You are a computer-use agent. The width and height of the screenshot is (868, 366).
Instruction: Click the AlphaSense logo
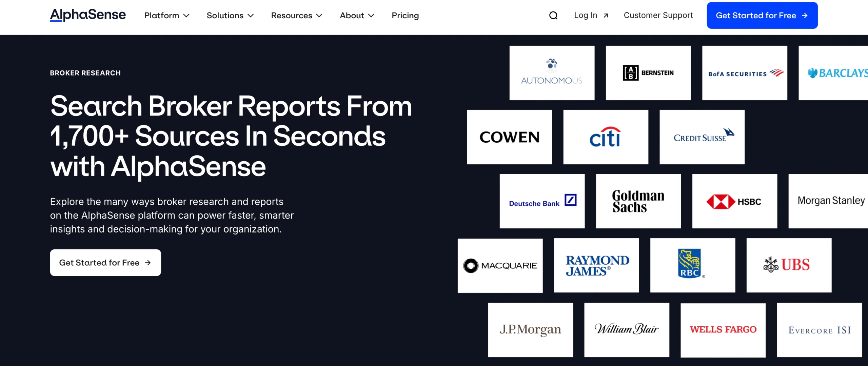pos(88,15)
